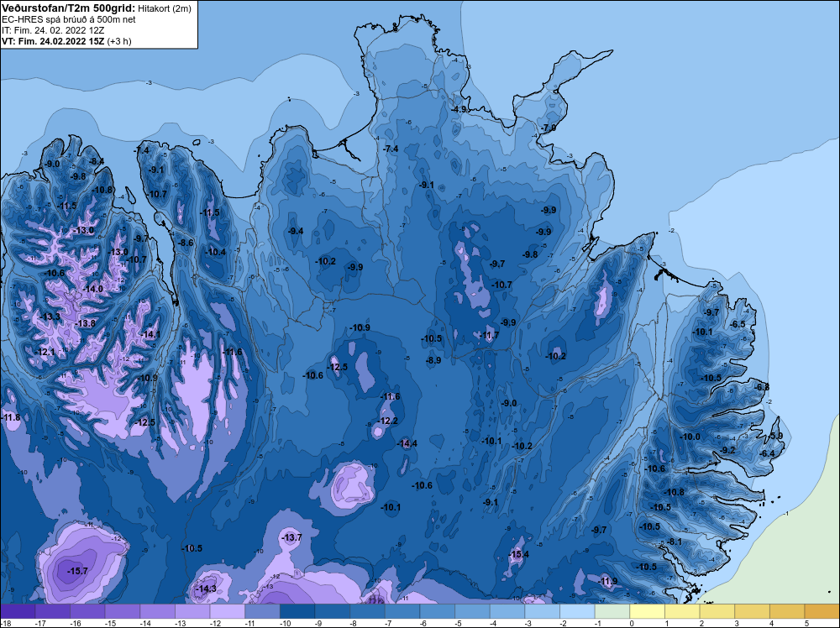This screenshot has width=840, height=628.
Task: Click the -8.4 temperature value
Action: (97, 161)
